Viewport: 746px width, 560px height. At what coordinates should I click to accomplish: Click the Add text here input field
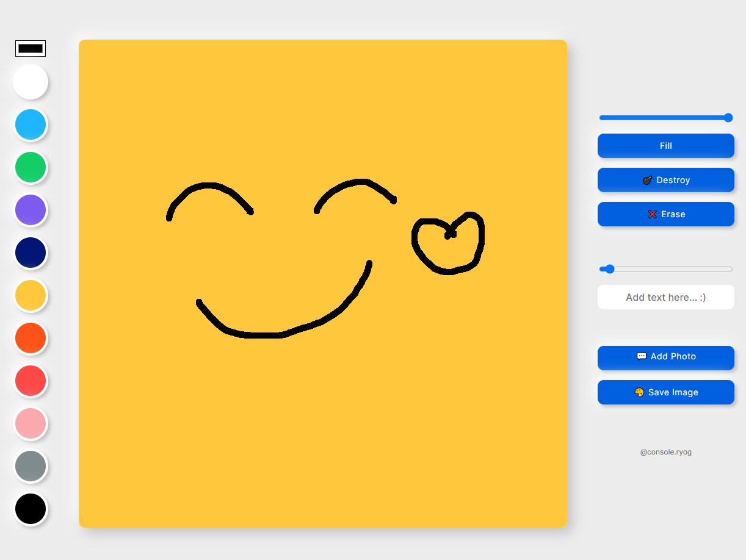click(x=665, y=297)
